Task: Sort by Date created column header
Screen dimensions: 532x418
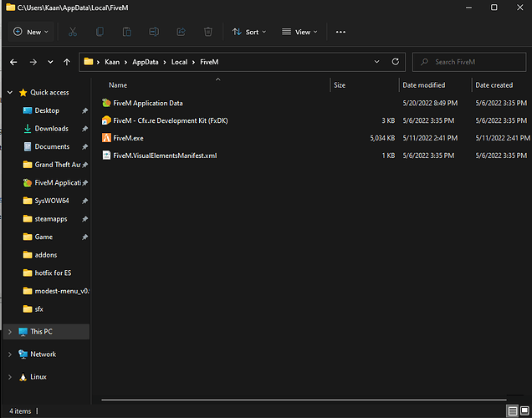Action: tap(494, 85)
